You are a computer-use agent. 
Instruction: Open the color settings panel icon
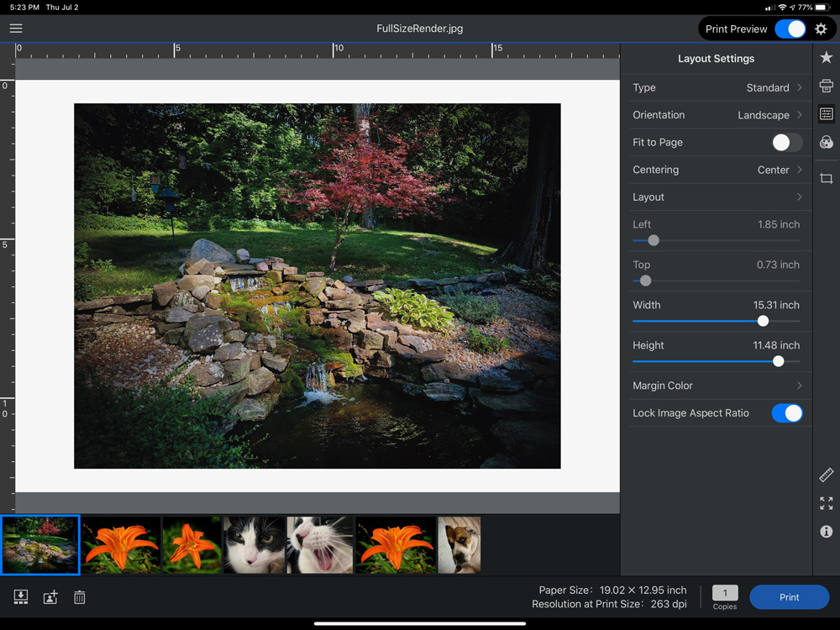coord(826,142)
